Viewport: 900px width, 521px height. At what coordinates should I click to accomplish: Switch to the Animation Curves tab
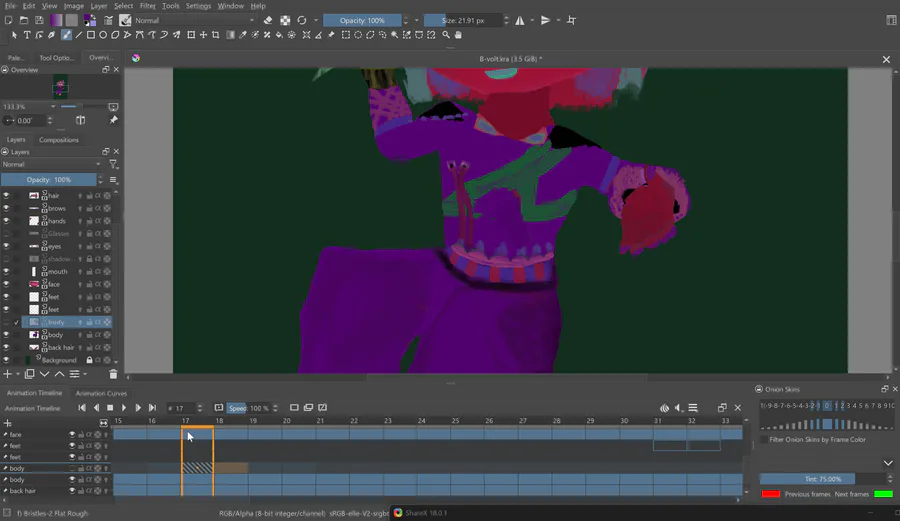click(101, 393)
